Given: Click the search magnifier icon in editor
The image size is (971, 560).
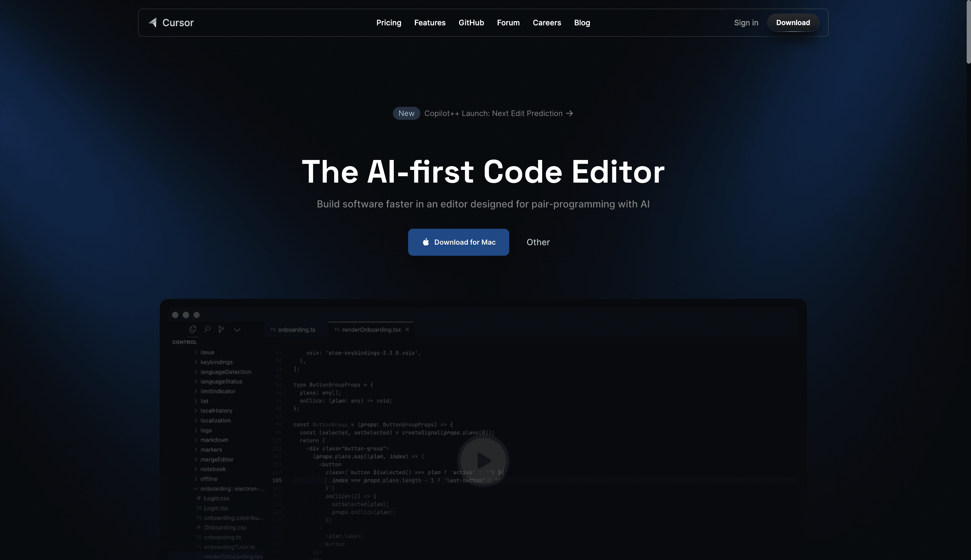Looking at the screenshot, I should pos(207,329).
